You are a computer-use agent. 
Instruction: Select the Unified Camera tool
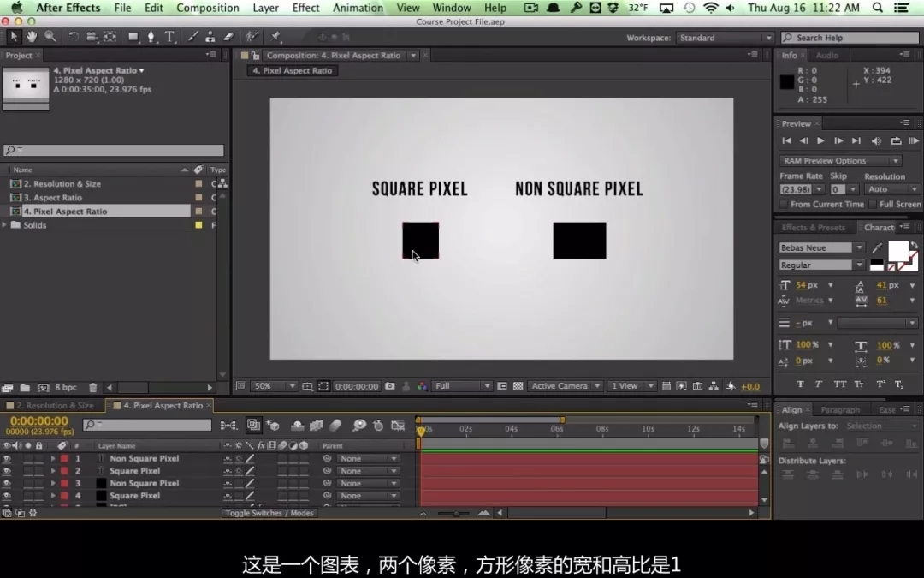click(92, 37)
